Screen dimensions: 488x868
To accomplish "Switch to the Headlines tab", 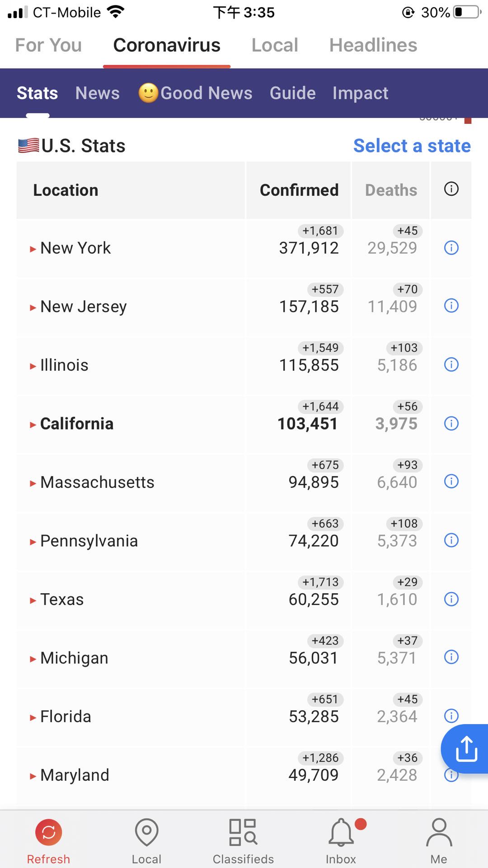I will tap(373, 45).
